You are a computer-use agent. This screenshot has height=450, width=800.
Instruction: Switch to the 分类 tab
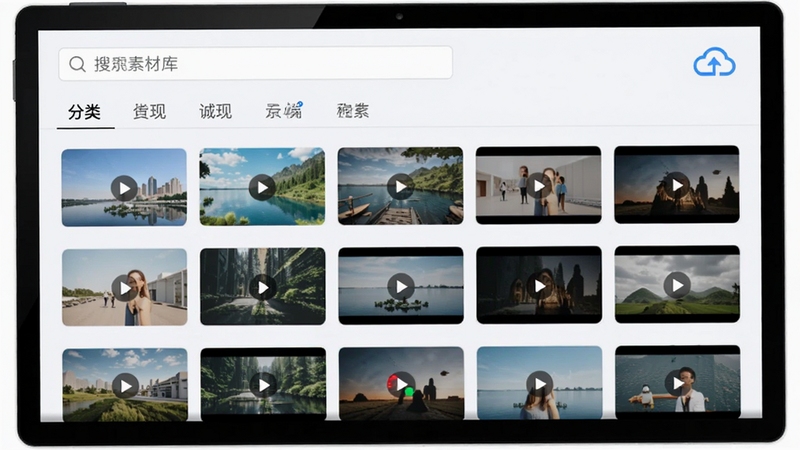[x=84, y=111]
